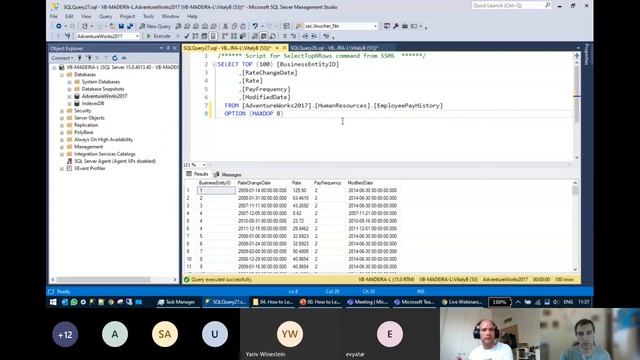Viewport: 640px width, 360px height.
Task: Click the BusinessEntityID column header
Action: tap(215, 183)
